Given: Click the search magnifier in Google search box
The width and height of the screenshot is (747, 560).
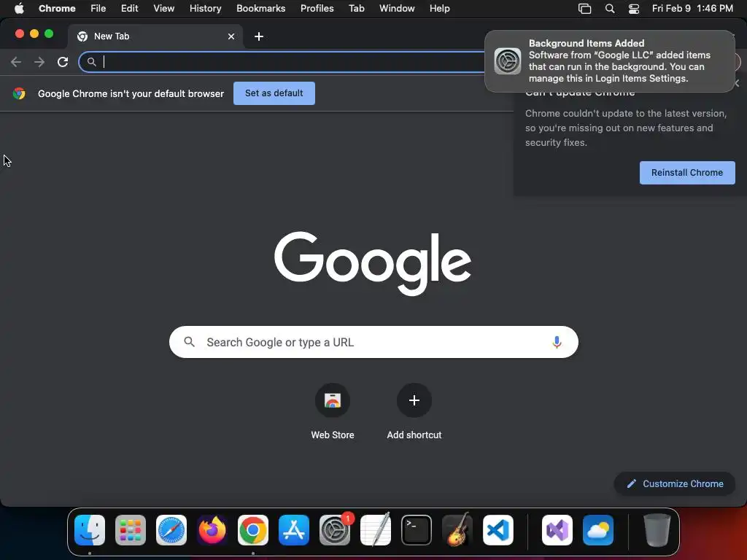Looking at the screenshot, I should pos(189,342).
